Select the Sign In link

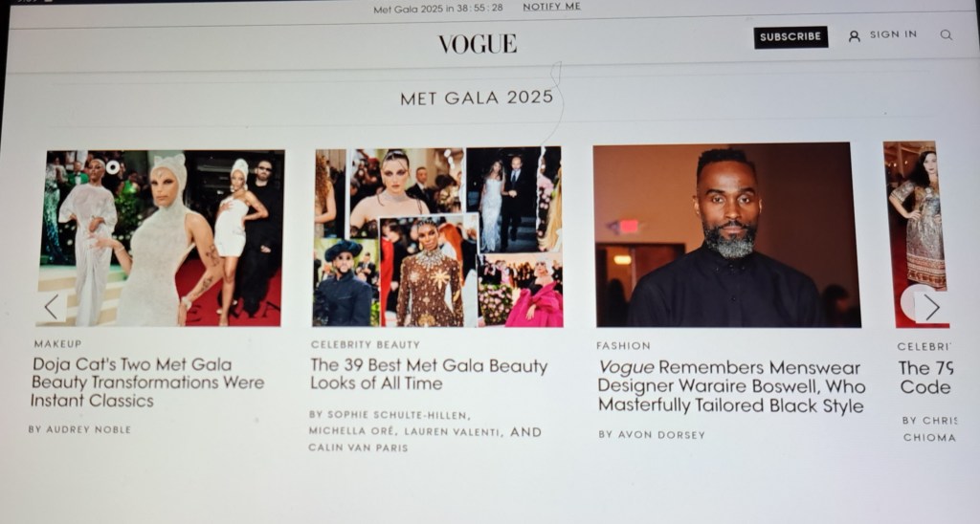[x=893, y=34]
